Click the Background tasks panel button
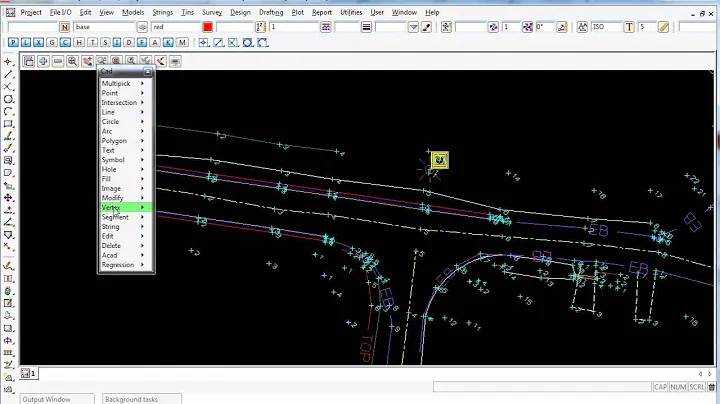720x404 pixels. [x=142, y=399]
